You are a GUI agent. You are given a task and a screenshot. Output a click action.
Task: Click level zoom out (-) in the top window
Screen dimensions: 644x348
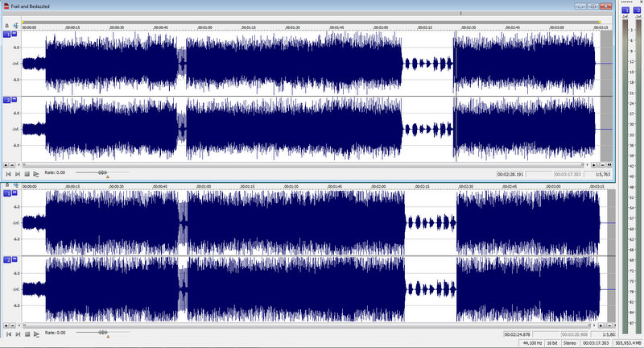pos(12,165)
